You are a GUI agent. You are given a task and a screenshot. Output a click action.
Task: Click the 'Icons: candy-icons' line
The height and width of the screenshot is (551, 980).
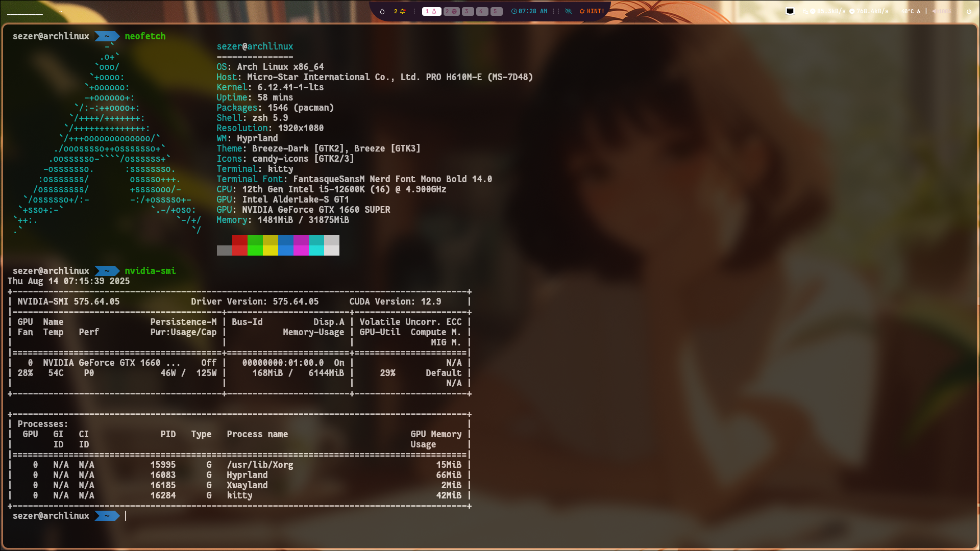pyautogui.click(x=285, y=159)
